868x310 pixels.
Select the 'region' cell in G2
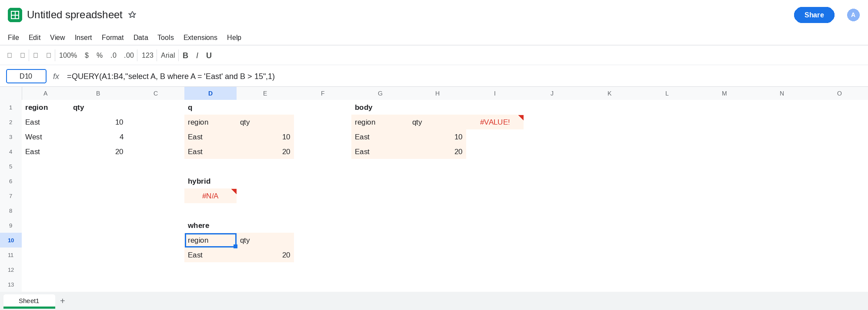pos(380,122)
